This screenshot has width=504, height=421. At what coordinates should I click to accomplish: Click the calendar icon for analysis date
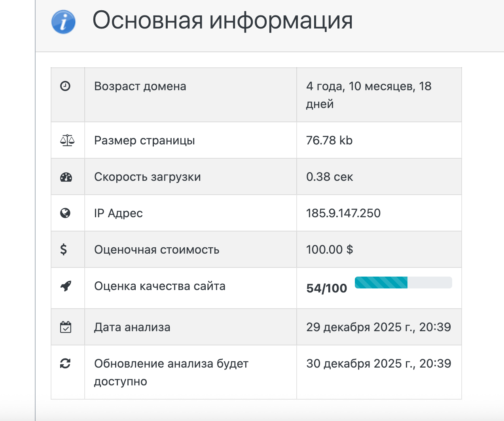[66, 327]
